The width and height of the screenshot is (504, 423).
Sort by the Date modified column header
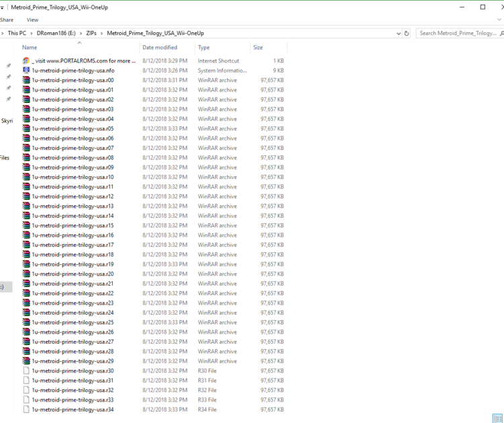(x=160, y=47)
